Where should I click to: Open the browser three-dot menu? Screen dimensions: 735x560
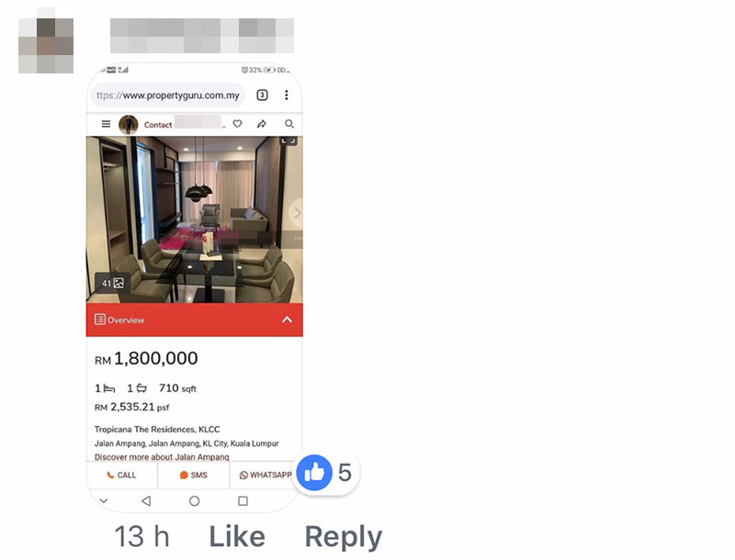[x=287, y=95]
